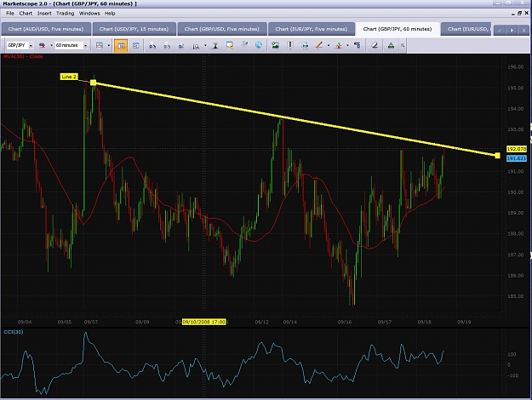Expand the arrows indicator dropdown arrow
The height and width of the screenshot is (400, 532).
tap(347, 45)
